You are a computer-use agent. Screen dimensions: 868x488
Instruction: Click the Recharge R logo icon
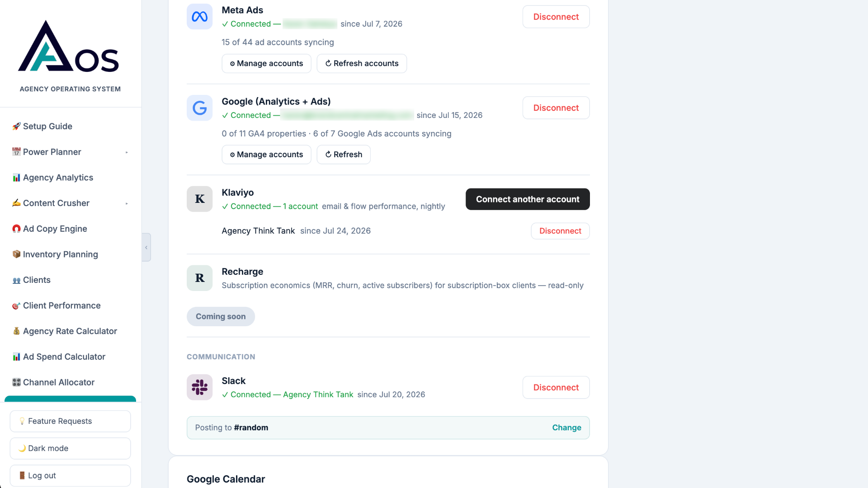[199, 278]
